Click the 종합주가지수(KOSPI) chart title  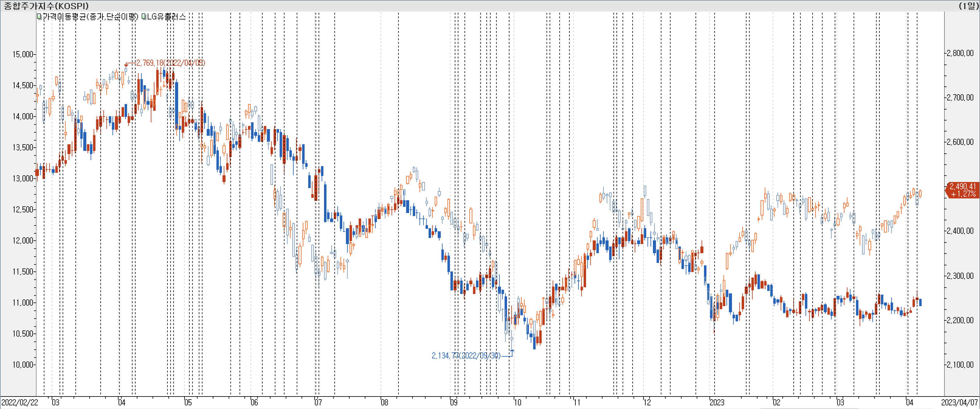click(46, 6)
